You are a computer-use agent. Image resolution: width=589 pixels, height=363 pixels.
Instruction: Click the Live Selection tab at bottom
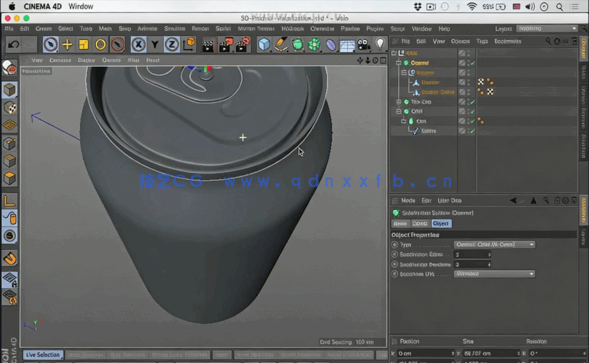(x=43, y=355)
